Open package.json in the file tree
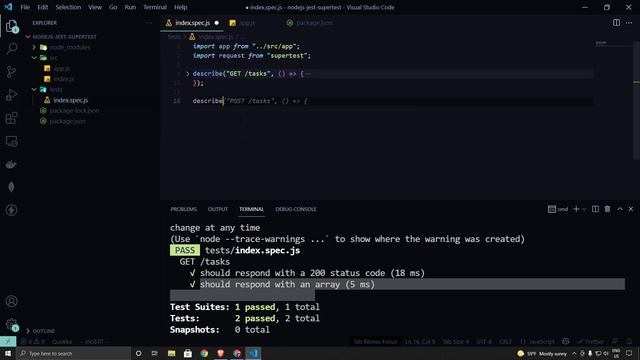This screenshot has width=640, height=360. (x=67, y=121)
